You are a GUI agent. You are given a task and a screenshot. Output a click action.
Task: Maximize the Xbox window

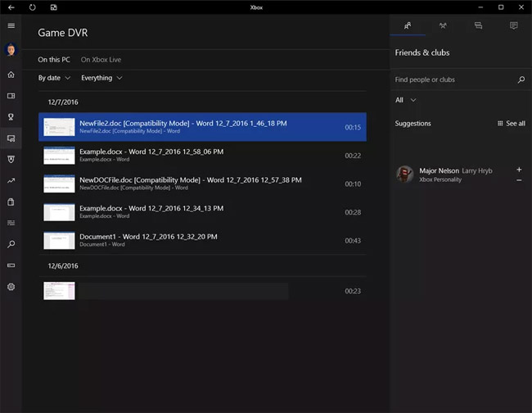pyautogui.click(x=501, y=7)
